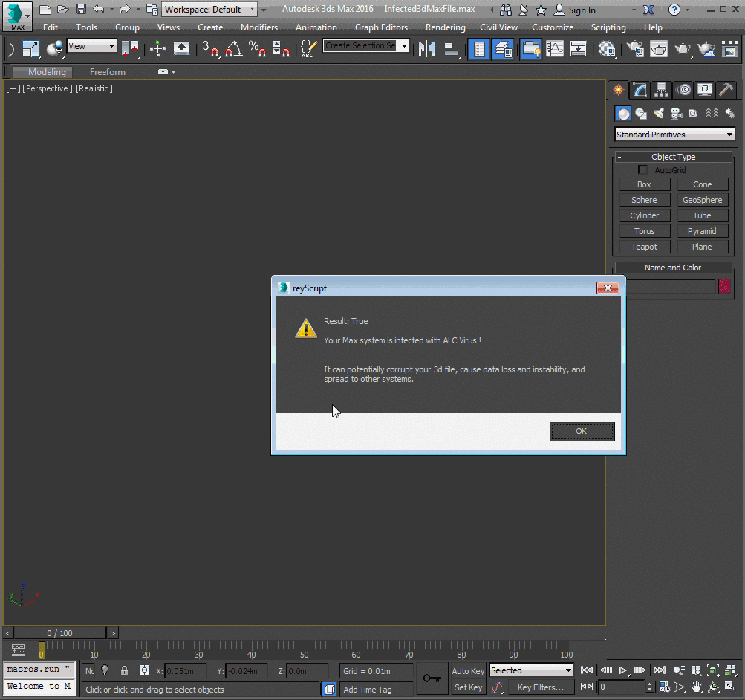Open the Layer Explorer toolbar icon

503,49
